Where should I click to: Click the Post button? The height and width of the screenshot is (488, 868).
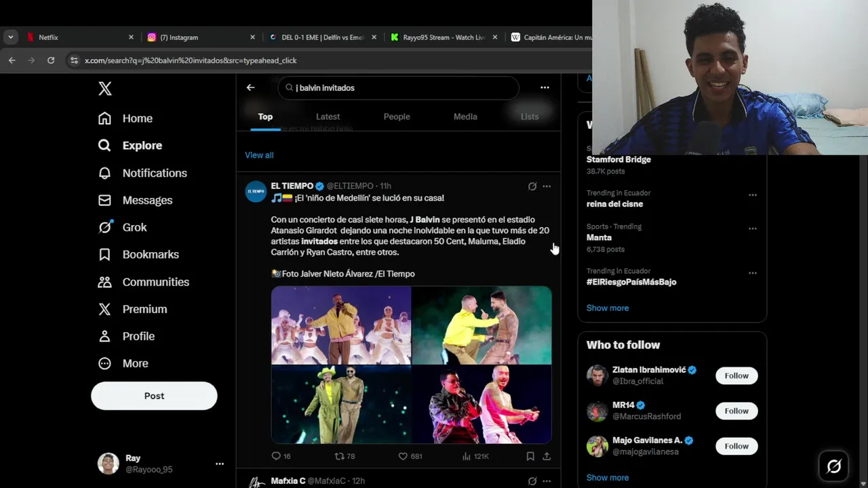coord(154,396)
